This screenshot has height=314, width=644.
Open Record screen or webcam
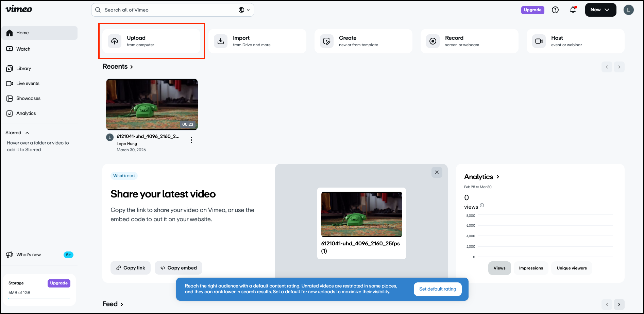(x=469, y=41)
